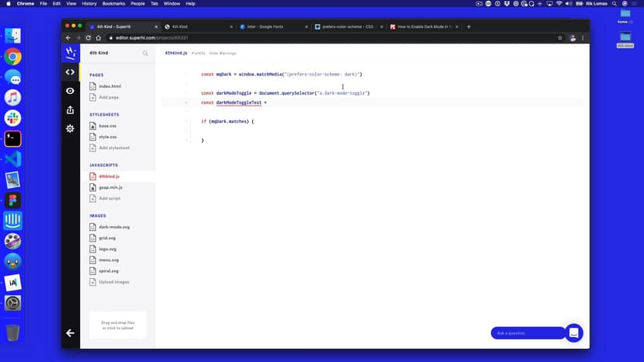Screen dimensions: 644x362
Task: Search files with the magnifier icon
Action: point(145,54)
